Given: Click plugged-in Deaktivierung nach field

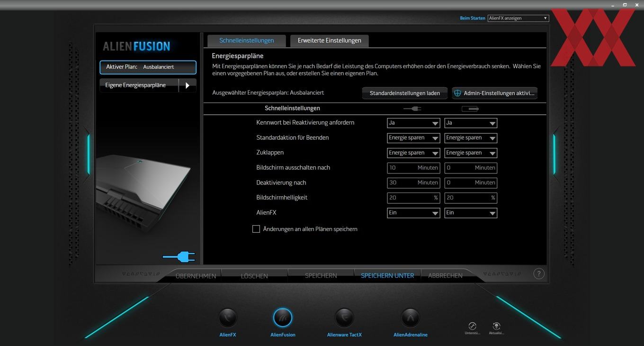Looking at the screenshot, I should [x=413, y=183].
